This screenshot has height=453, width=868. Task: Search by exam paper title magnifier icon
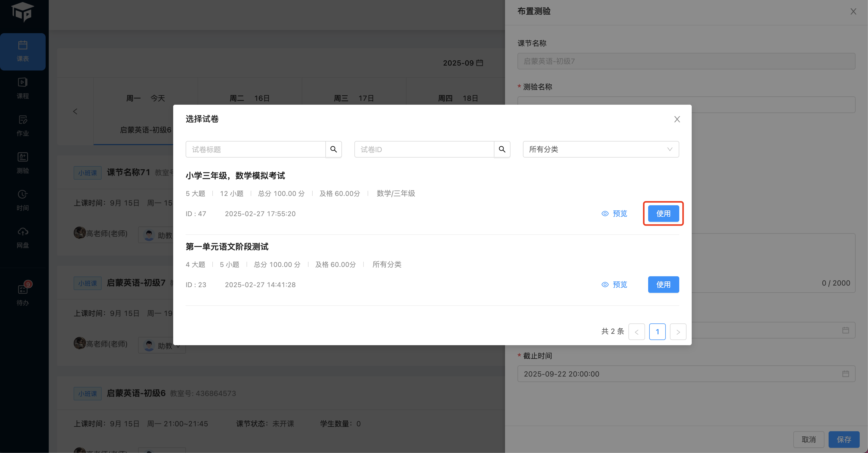333,149
